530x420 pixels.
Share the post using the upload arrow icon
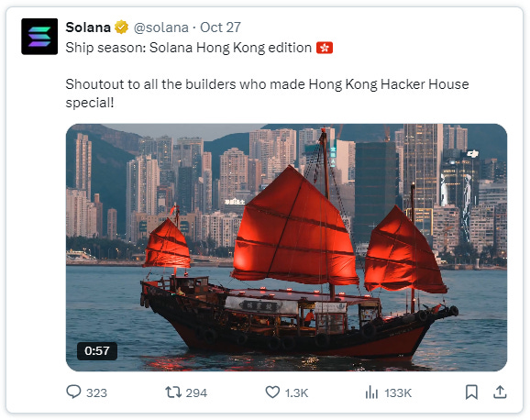tap(500, 392)
